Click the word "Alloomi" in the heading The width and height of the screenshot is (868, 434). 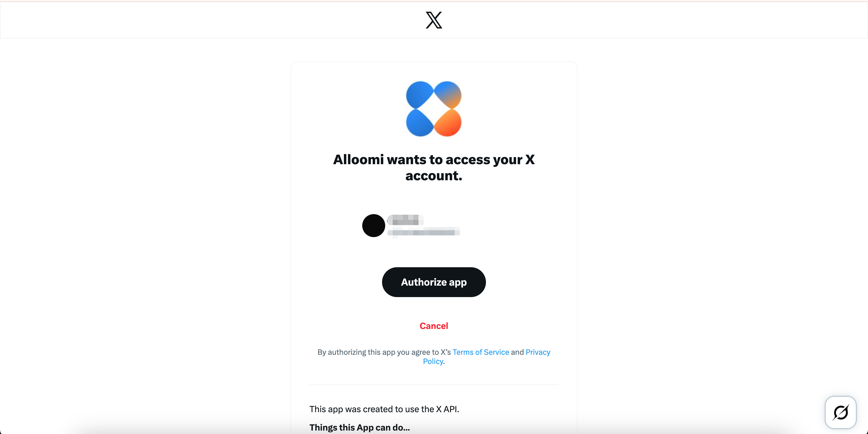(358, 160)
